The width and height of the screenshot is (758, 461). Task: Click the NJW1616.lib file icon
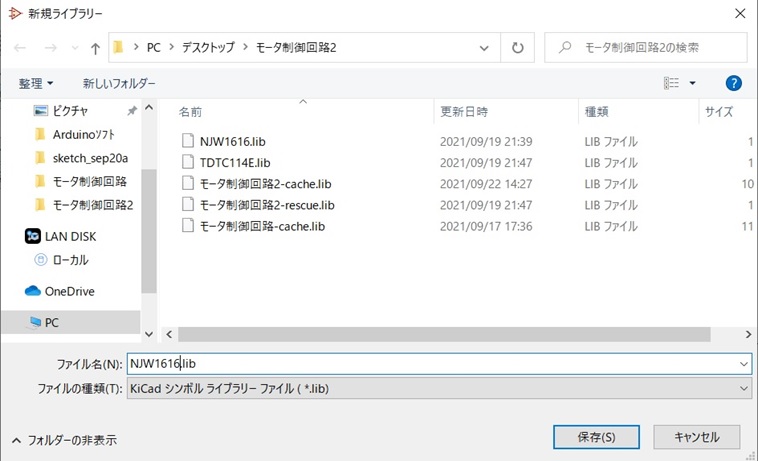[x=187, y=141]
